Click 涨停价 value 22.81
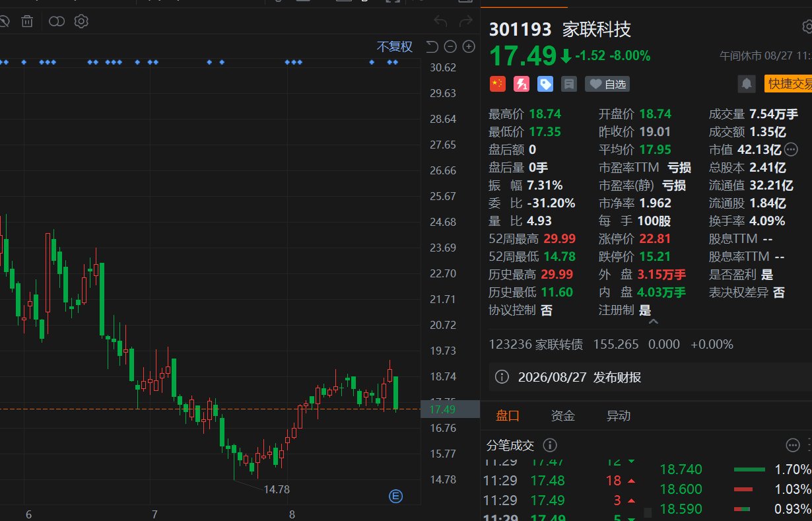The width and height of the screenshot is (812, 521). pos(655,238)
